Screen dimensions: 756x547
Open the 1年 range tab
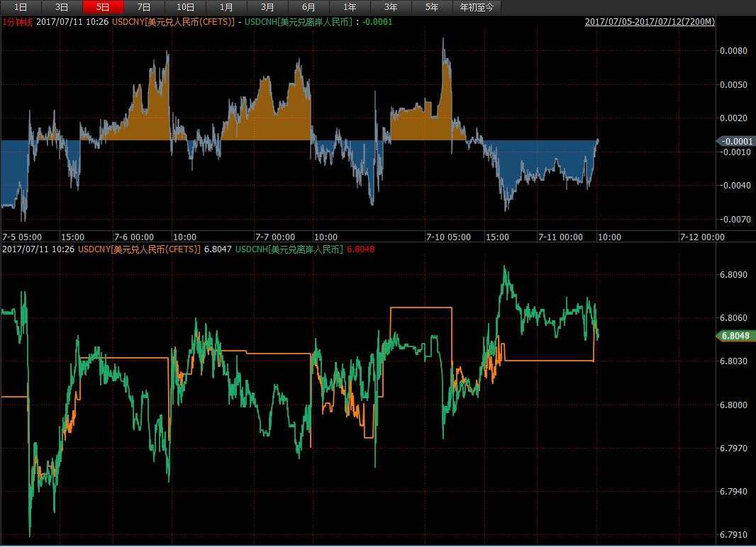350,7
